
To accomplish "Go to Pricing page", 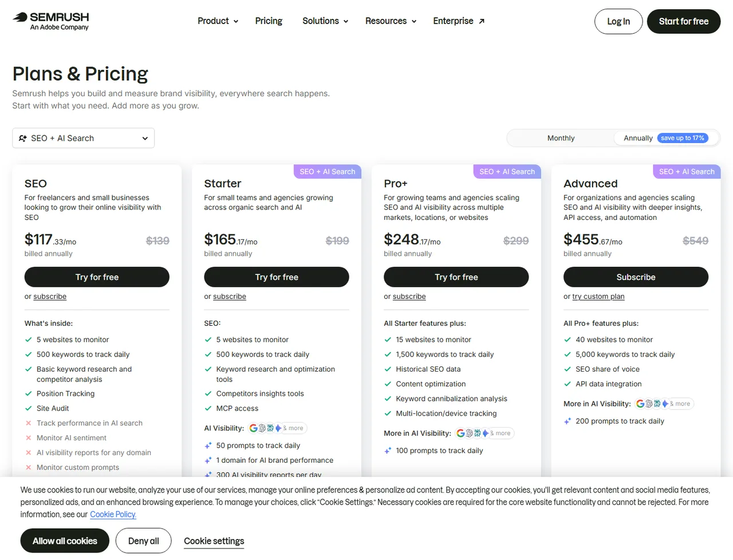I will 269,21.
